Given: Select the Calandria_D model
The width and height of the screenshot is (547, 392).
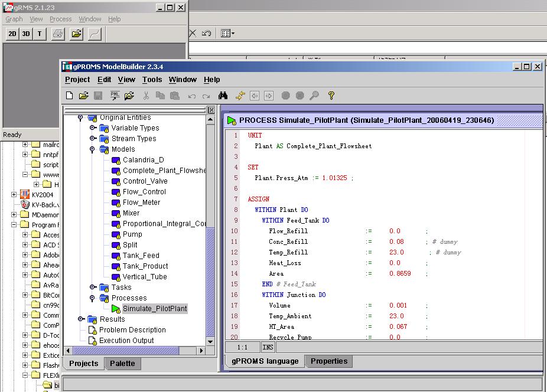Looking at the screenshot, I should (x=144, y=160).
